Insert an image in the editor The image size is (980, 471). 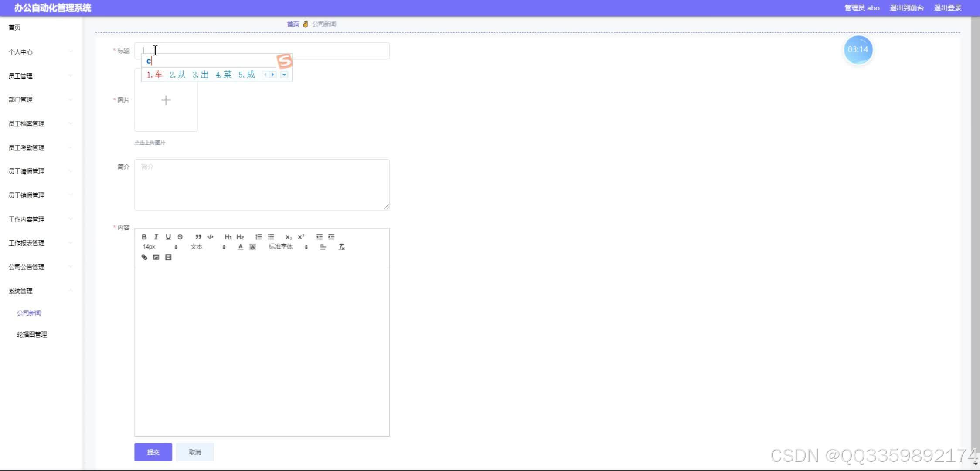click(x=156, y=257)
